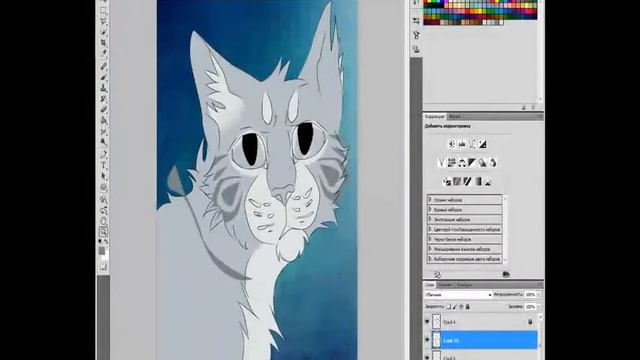The height and width of the screenshot is (360, 640).
Task: Select the Zoom tool in toolbox
Action: (x=104, y=232)
